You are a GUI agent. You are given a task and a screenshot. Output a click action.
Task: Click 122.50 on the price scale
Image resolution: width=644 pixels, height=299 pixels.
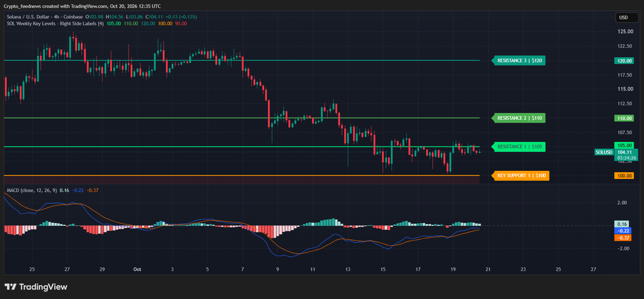click(624, 46)
